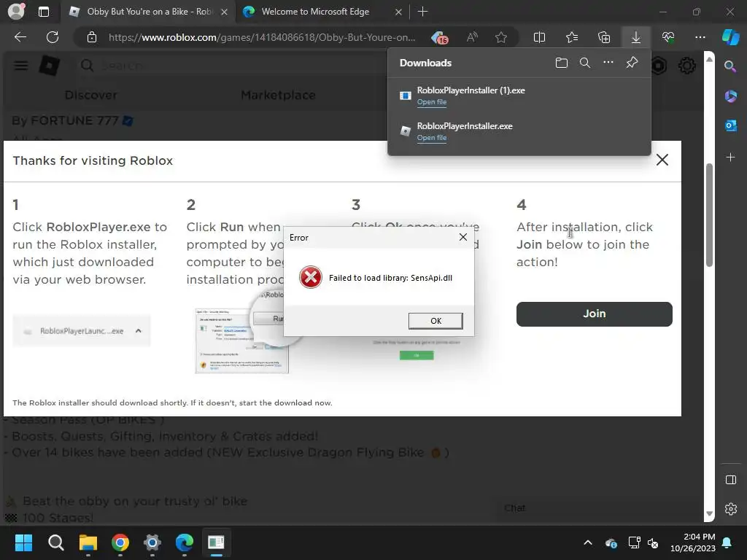The width and height of the screenshot is (747, 560).
Task: Switch to Welcome to Microsoft Edge tab
Action: [x=322, y=12]
